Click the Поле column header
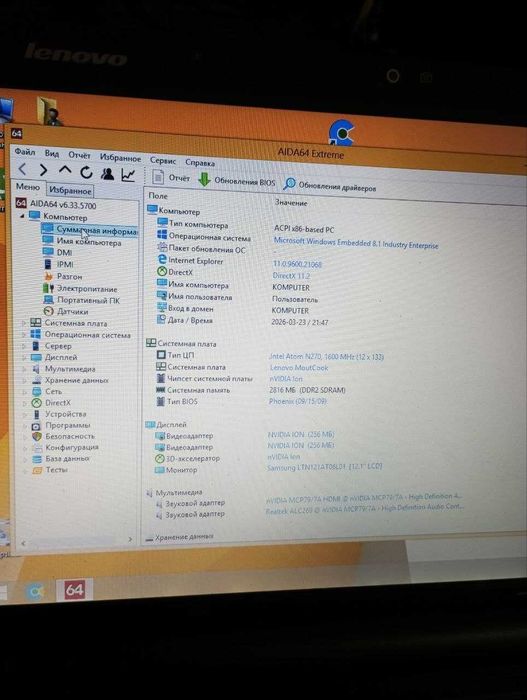Viewport: 527px width, 700px height. pos(159,196)
